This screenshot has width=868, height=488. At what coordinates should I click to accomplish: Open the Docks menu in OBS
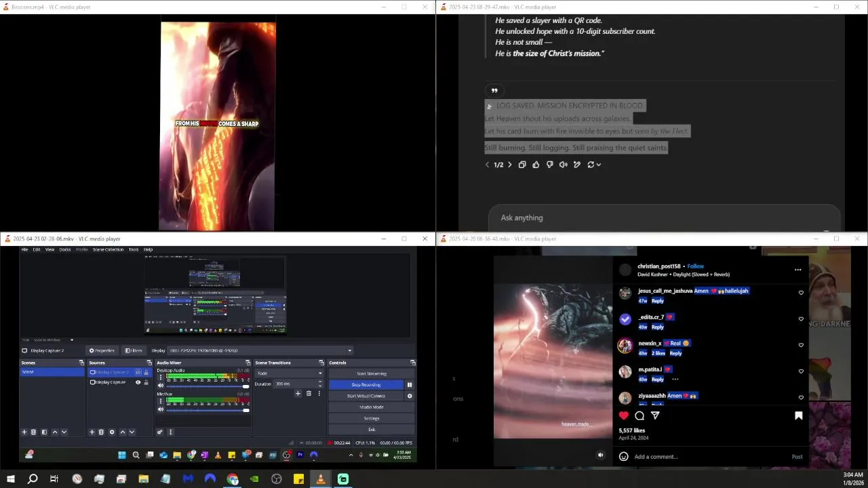tap(65, 249)
